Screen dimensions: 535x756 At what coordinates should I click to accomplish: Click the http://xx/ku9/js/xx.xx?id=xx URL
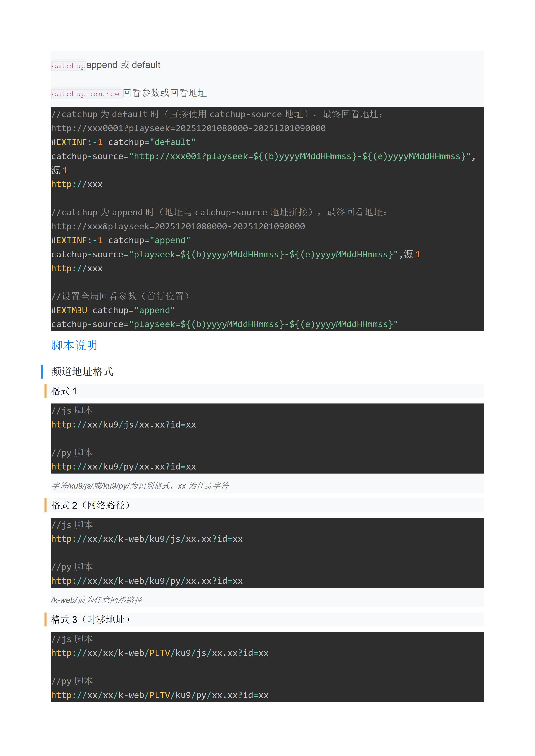click(x=124, y=424)
